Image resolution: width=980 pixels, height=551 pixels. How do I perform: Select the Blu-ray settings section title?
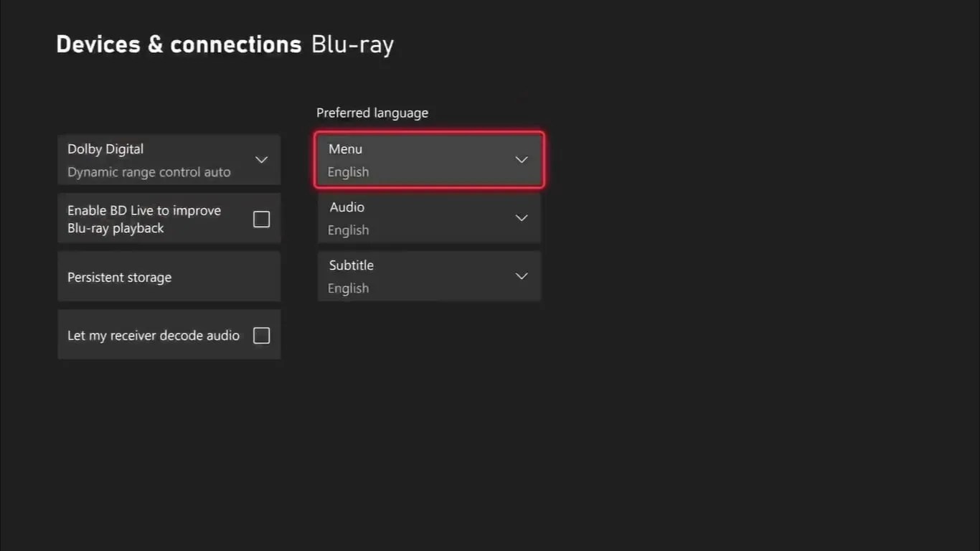tap(352, 44)
